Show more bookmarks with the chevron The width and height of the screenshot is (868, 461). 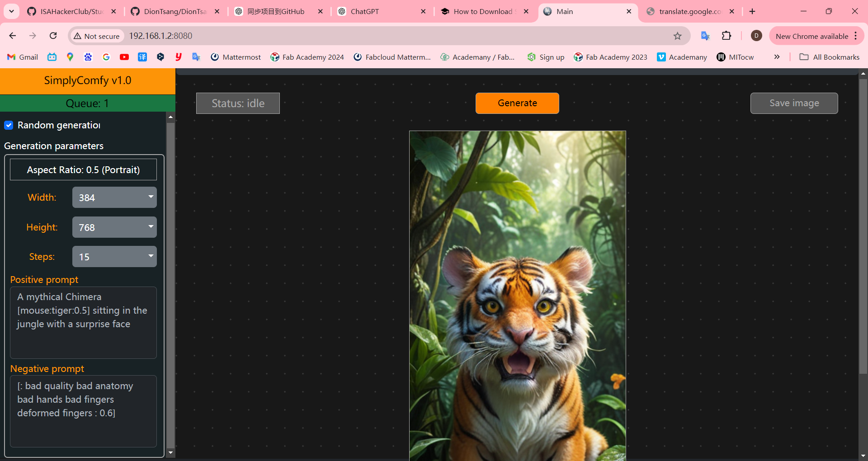coord(777,57)
